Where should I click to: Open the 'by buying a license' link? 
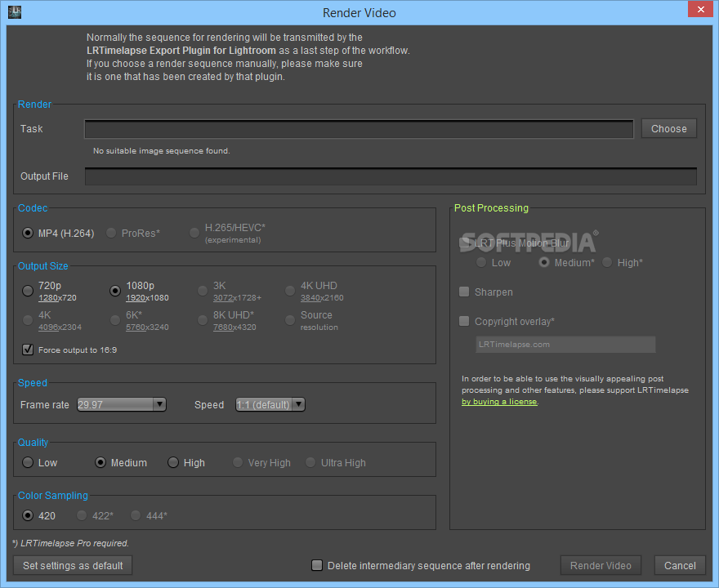499,402
